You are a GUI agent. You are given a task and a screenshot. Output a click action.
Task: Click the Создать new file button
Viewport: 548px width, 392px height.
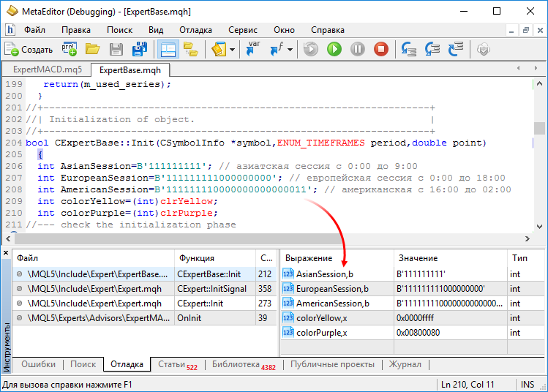click(x=29, y=49)
